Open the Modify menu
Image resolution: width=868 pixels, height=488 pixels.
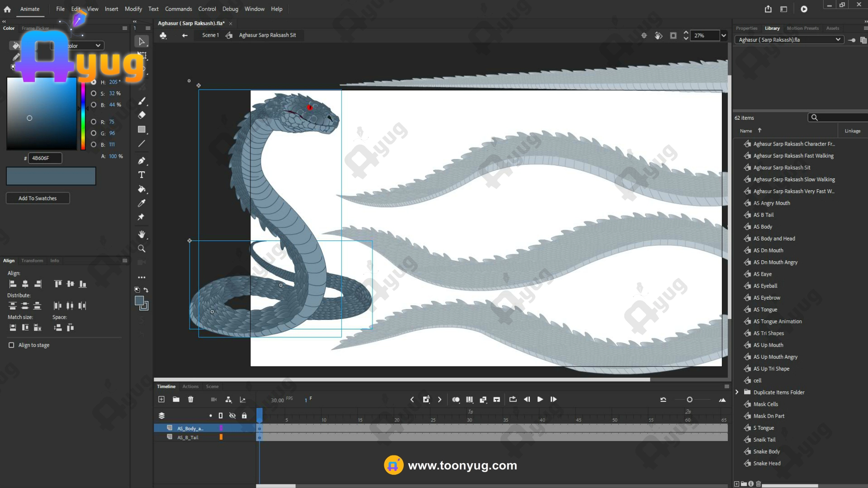[133, 9]
